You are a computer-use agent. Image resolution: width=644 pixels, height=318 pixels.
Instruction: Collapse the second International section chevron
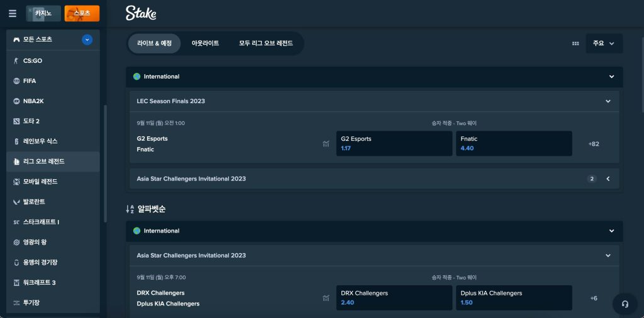click(611, 231)
